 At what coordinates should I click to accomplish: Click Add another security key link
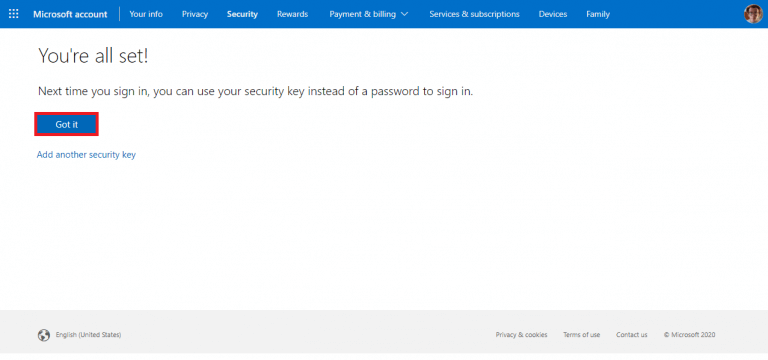tap(86, 155)
